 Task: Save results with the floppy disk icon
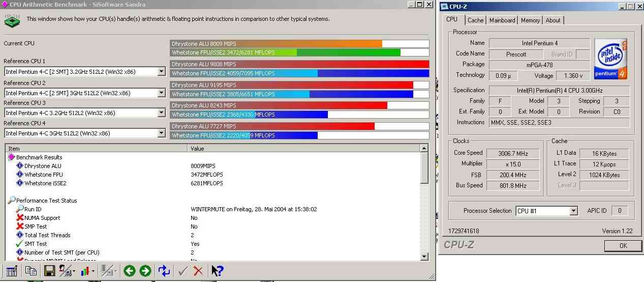[x=49, y=271]
